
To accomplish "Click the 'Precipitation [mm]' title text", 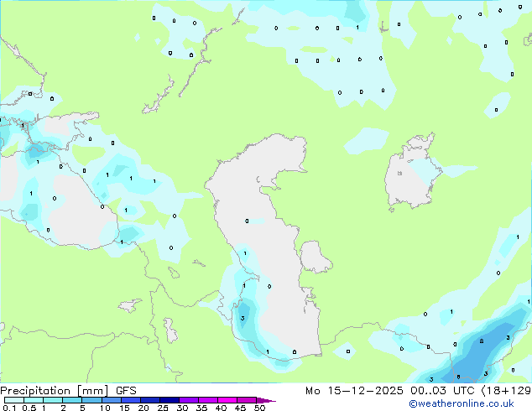I will (x=55, y=391).
